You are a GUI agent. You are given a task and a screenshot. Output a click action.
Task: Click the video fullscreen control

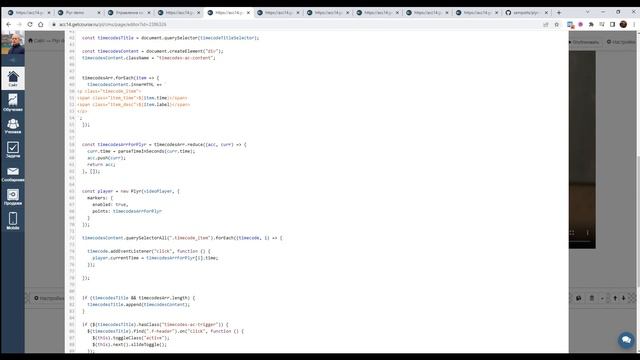pyautogui.click(x=572, y=233)
